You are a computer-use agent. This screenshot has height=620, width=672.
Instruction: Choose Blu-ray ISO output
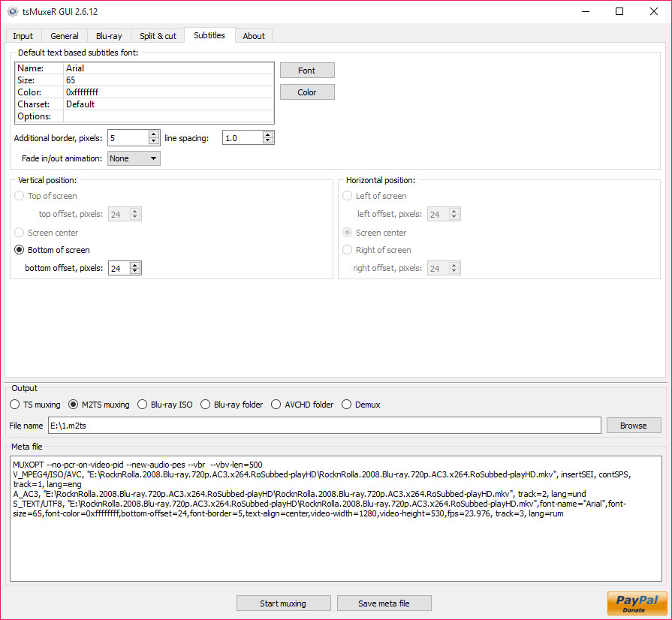click(x=165, y=405)
